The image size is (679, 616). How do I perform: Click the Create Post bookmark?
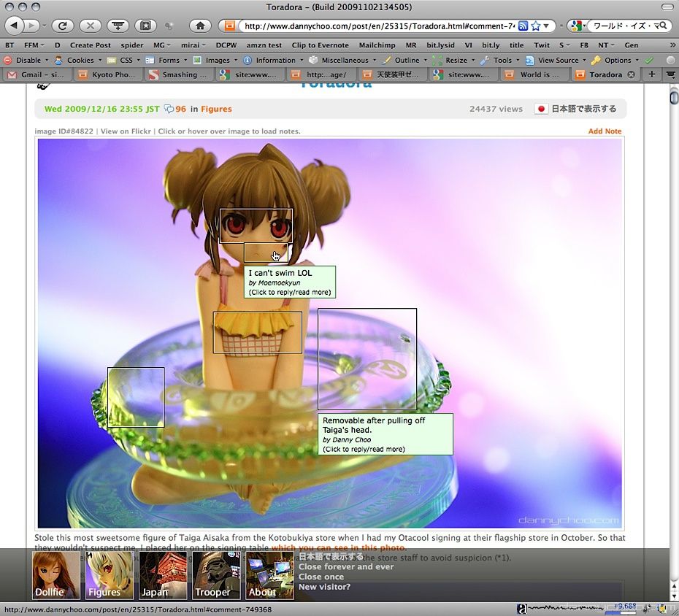coord(90,45)
